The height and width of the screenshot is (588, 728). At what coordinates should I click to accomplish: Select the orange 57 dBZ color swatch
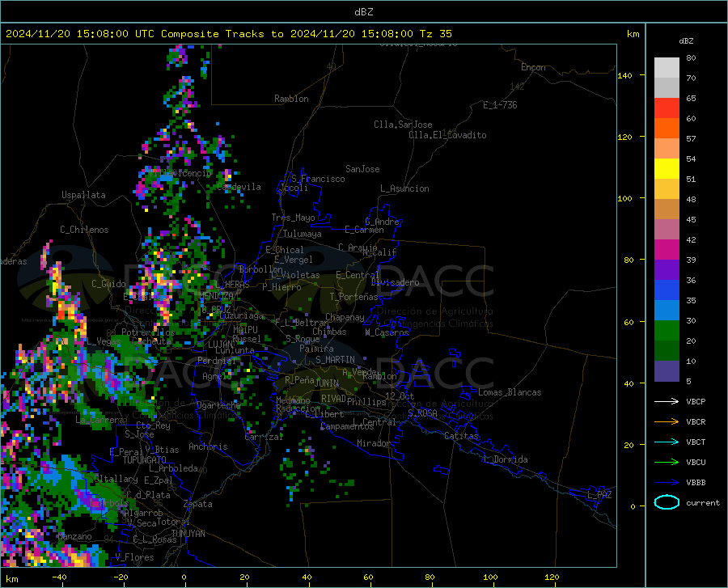point(667,129)
